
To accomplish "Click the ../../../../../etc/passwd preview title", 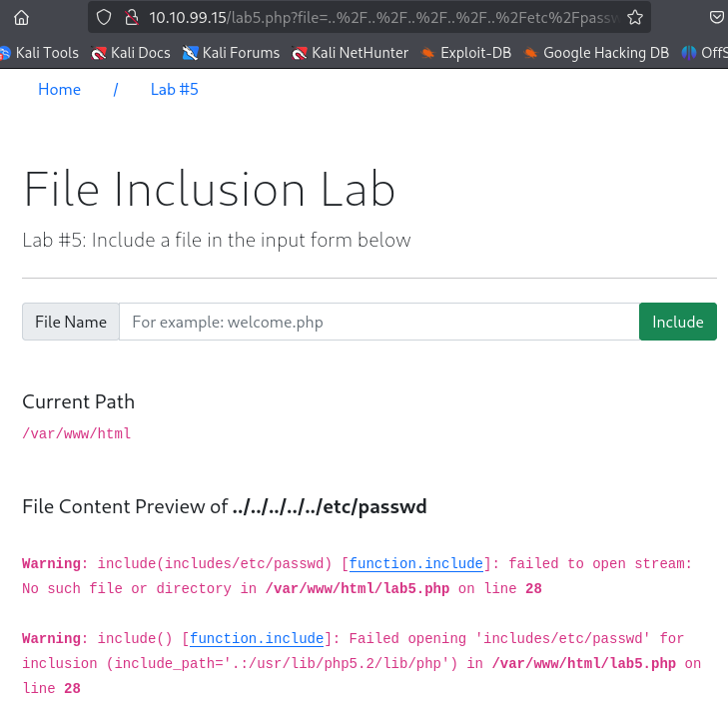I will tap(330, 506).
